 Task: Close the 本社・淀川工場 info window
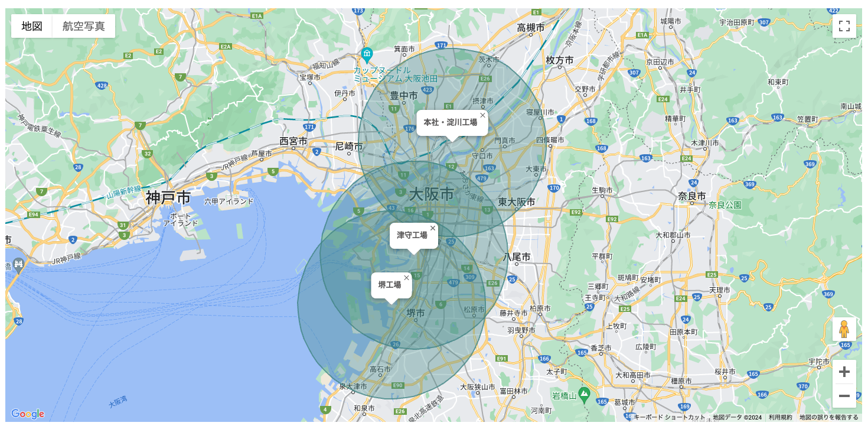[482, 115]
